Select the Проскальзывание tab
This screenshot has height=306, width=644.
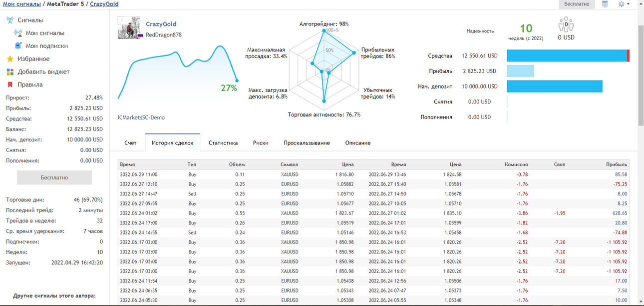tap(307, 143)
